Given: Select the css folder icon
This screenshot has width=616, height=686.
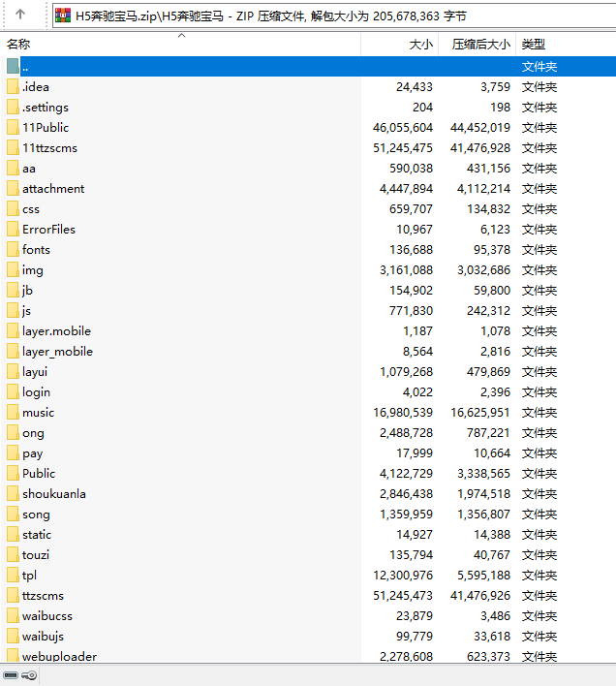Looking at the screenshot, I should pos(13,208).
